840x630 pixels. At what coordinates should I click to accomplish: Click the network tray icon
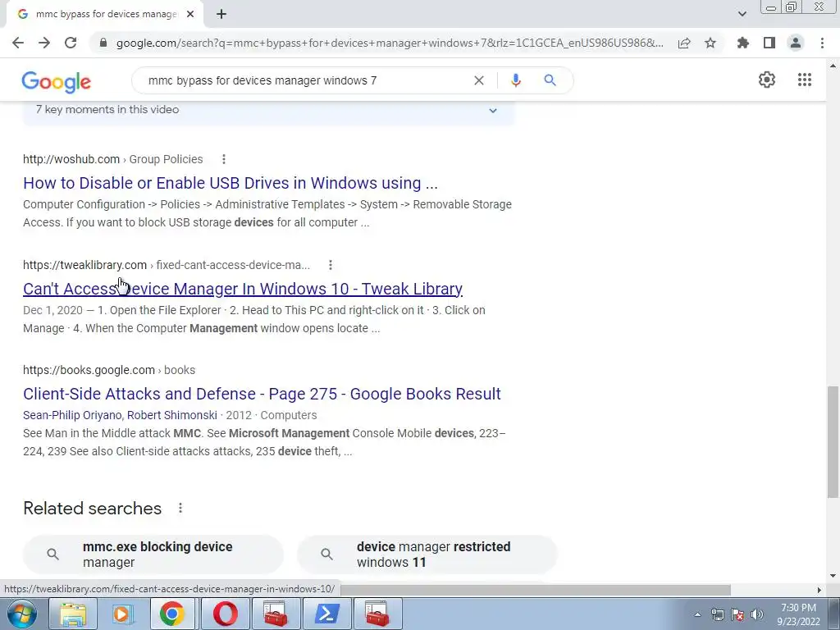pyautogui.click(x=717, y=614)
